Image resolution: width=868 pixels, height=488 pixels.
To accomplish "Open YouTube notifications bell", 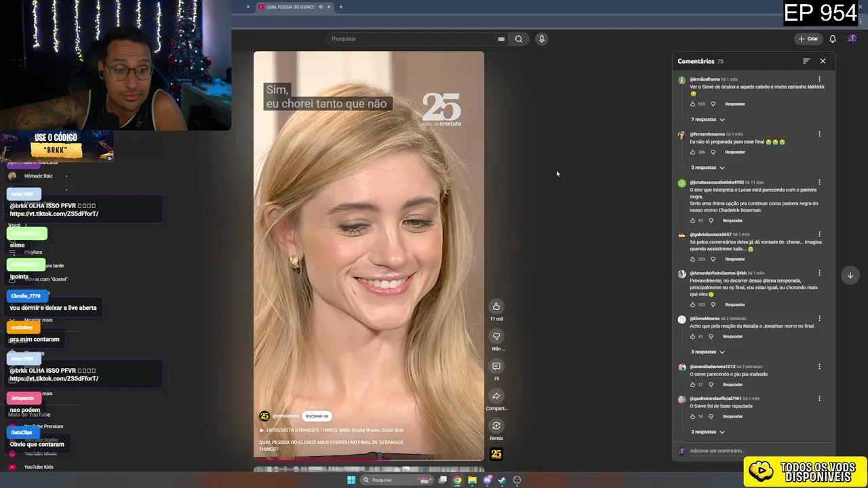I will click(833, 39).
